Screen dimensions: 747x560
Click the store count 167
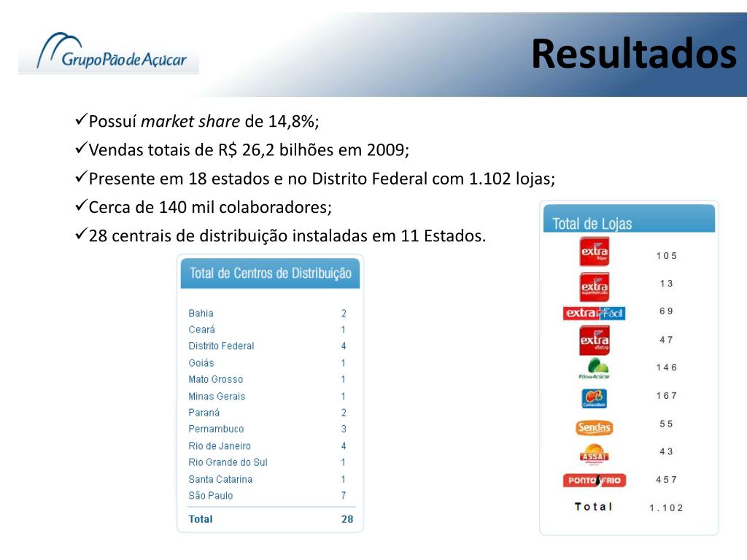(x=667, y=395)
